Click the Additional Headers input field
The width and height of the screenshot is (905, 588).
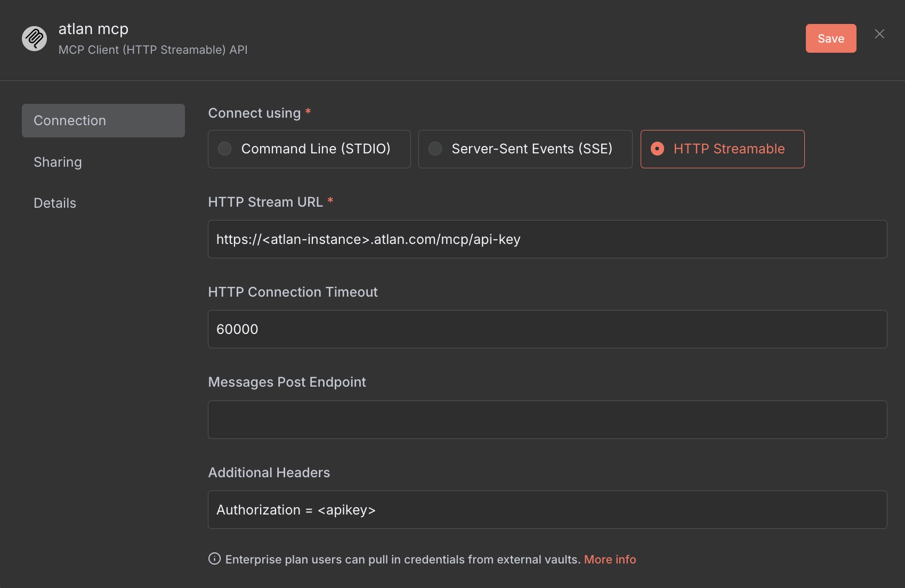tap(547, 510)
